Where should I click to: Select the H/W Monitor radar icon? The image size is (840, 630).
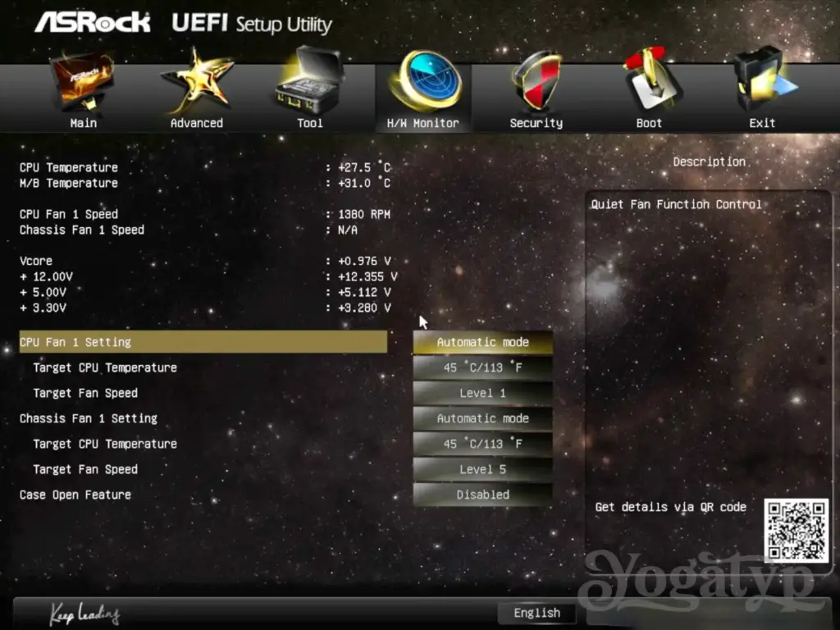[426, 80]
